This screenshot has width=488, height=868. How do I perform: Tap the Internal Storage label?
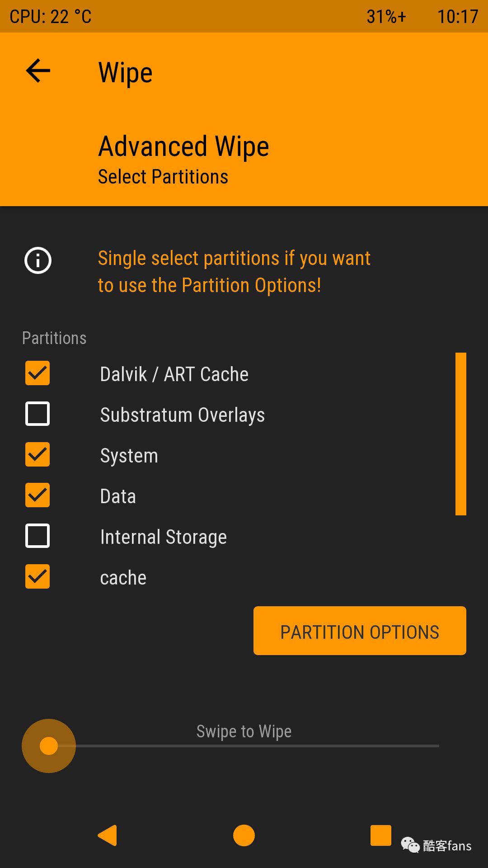click(164, 537)
